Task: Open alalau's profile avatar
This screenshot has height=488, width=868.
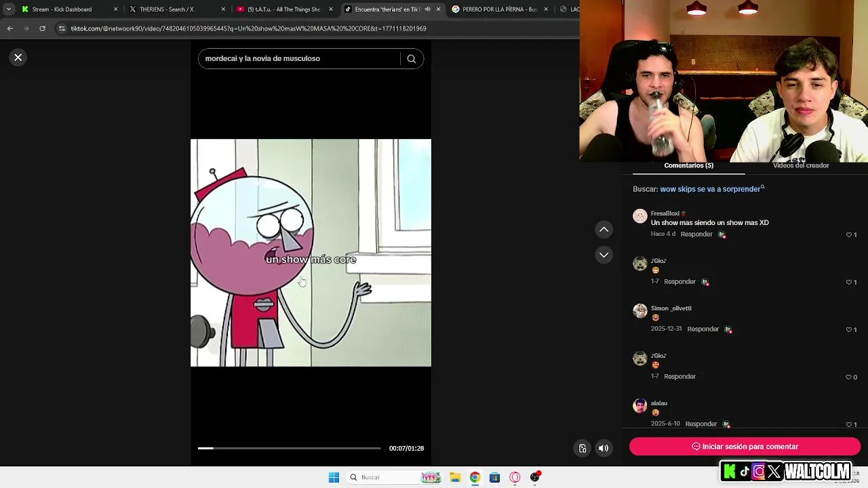Action: point(640,406)
